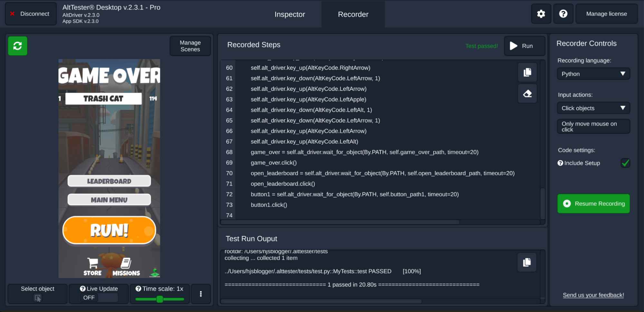Click line 69 game_over.click()
644x312 pixels.
click(x=274, y=163)
